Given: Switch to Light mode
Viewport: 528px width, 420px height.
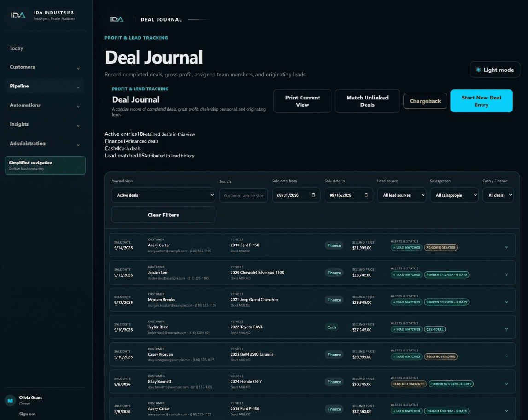Looking at the screenshot, I should pos(495,70).
